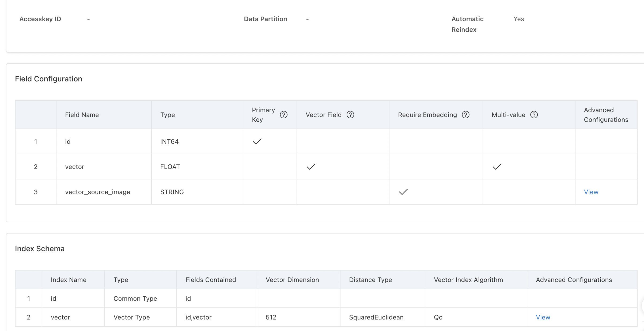The width and height of the screenshot is (644, 331).
Task: Click the Require Embedding help icon
Action: pyautogui.click(x=465, y=115)
